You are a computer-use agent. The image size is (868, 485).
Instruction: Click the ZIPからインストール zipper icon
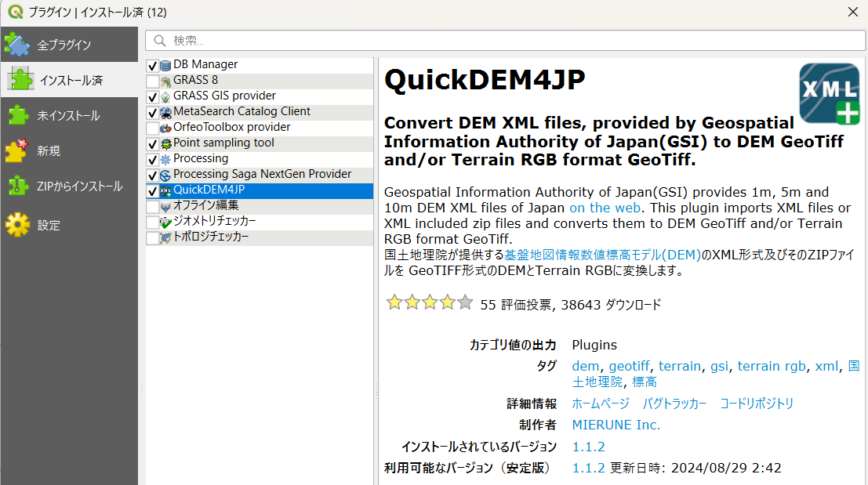(x=18, y=186)
